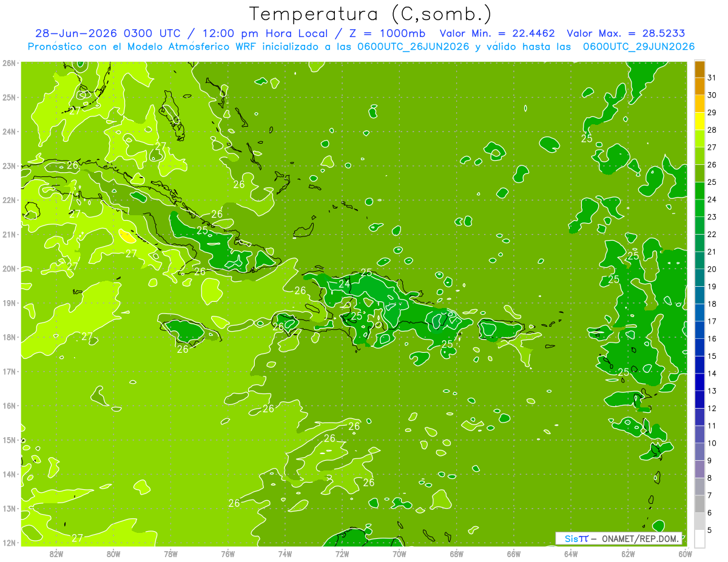
Task: Click the SisTT ONAMET/REP.DOM. credit box
Action: click(619, 538)
